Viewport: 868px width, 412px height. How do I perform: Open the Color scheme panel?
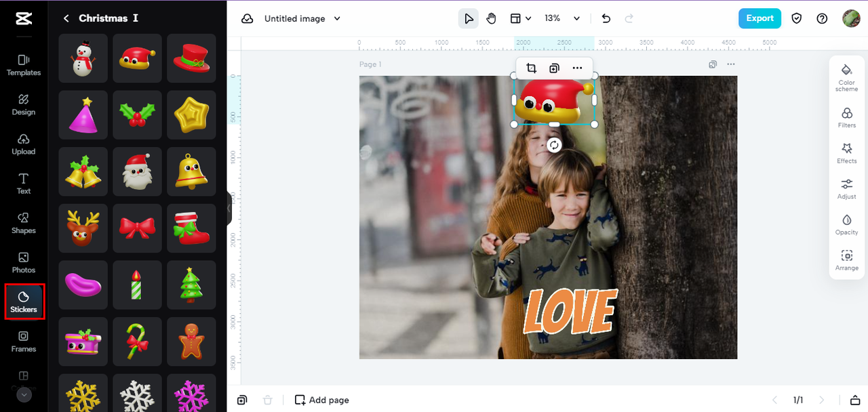click(x=846, y=78)
